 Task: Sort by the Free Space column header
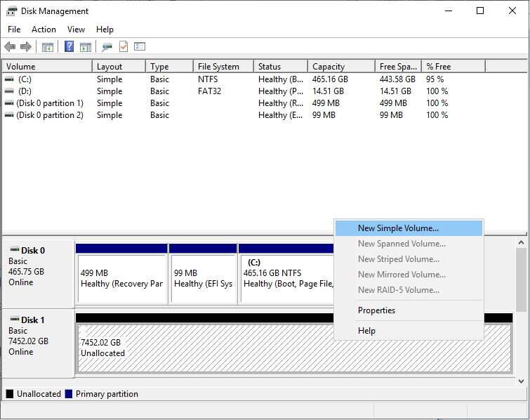pyautogui.click(x=399, y=67)
